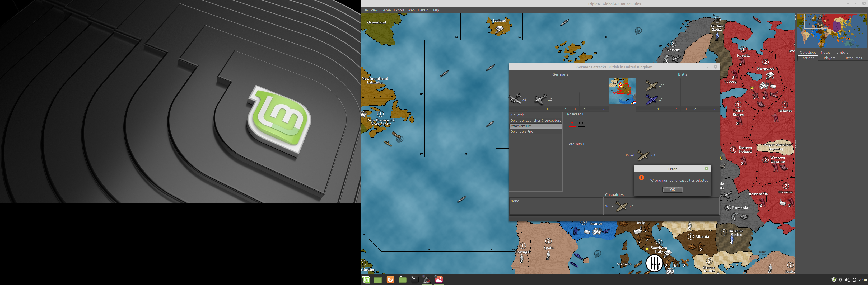Switch to the Objectives tab
868x285 pixels.
tap(808, 53)
